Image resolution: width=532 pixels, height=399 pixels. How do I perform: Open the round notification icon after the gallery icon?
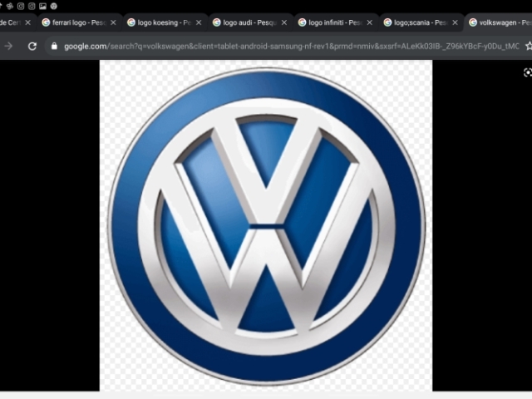click(x=53, y=6)
